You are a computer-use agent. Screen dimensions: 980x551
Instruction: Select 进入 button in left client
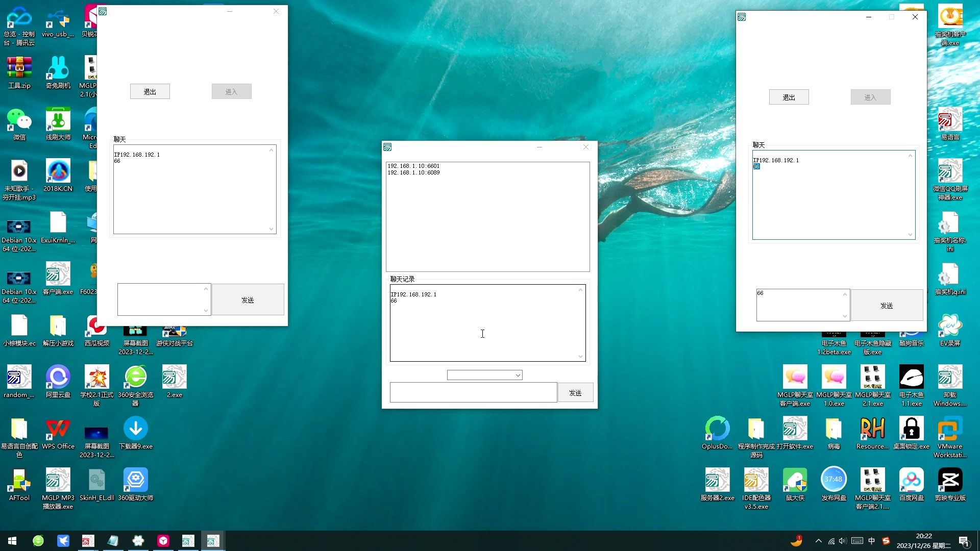[231, 91]
